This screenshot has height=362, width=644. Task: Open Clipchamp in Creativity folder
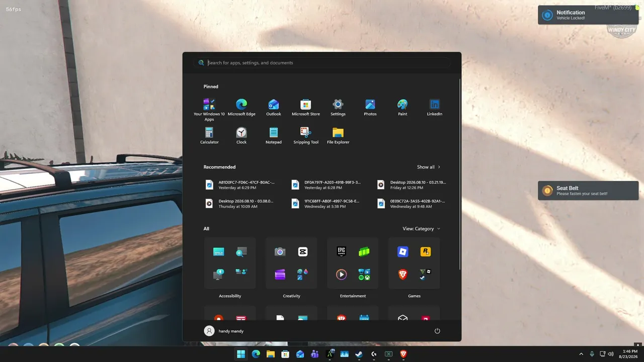(x=280, y=274)
